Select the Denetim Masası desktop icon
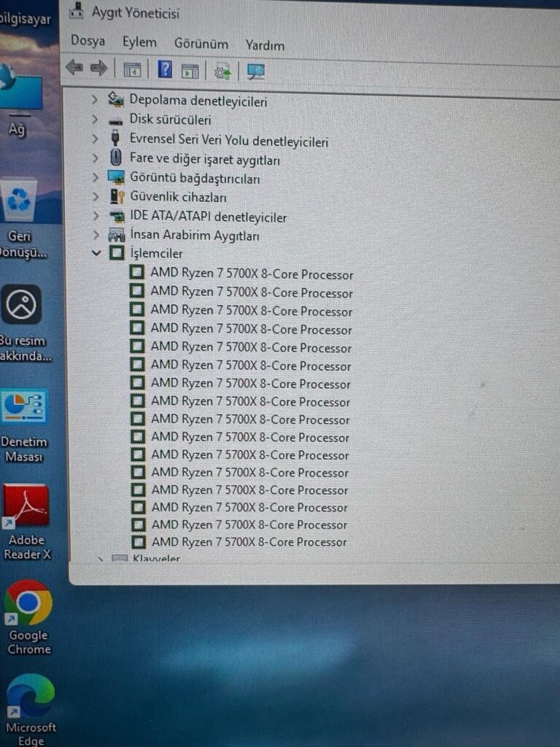The height and width of the screenshot is (747, 560). (x=24, y=426)
